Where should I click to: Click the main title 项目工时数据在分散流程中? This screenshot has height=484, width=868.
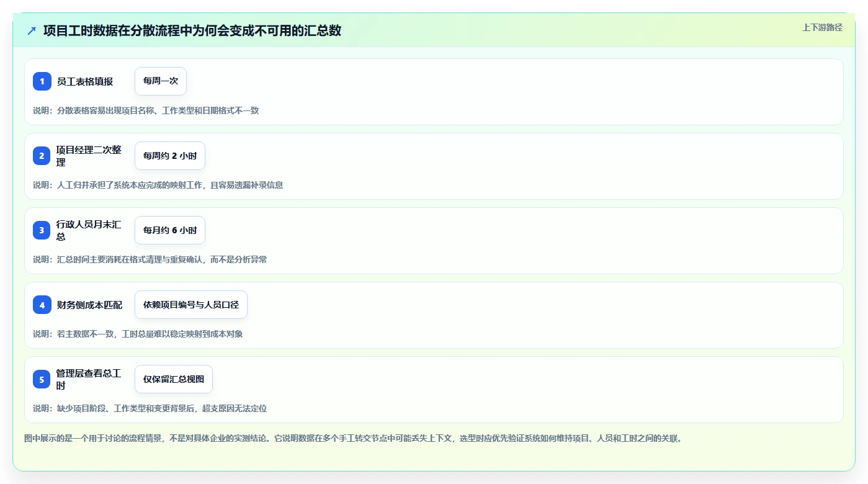(192, 31)
